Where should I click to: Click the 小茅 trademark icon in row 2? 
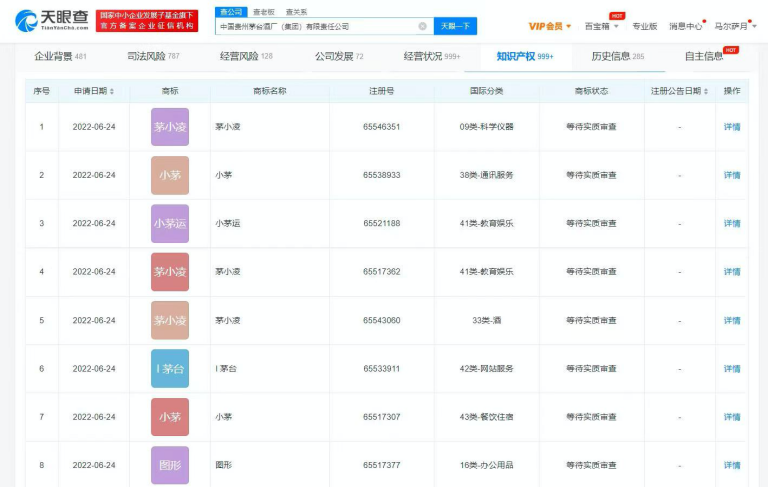tap(169, 175)
